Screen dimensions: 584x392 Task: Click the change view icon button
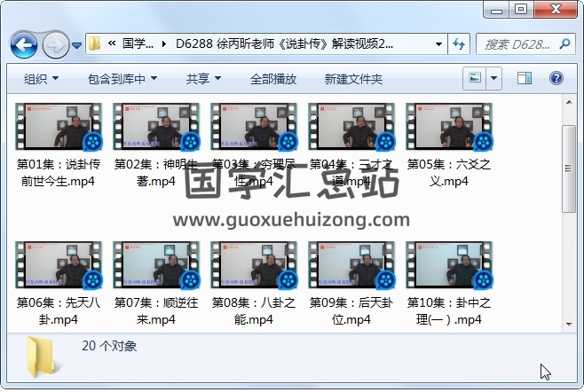475,79
